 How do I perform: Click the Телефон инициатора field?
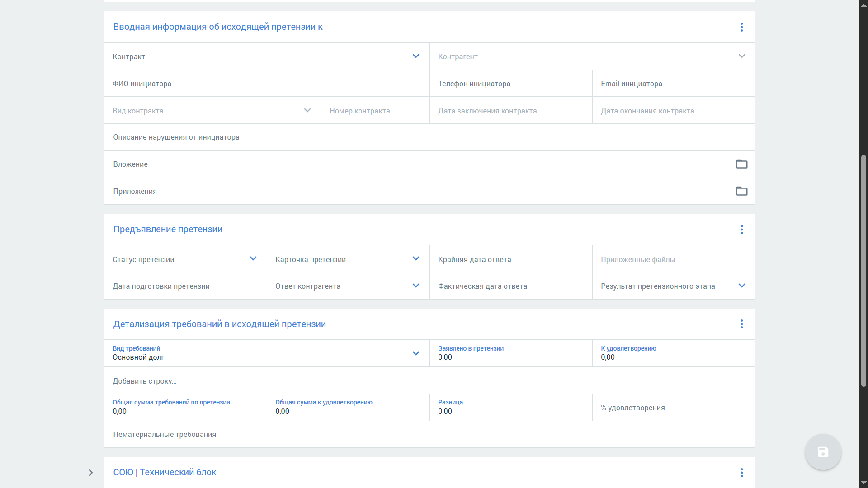[x=511, y=84]
